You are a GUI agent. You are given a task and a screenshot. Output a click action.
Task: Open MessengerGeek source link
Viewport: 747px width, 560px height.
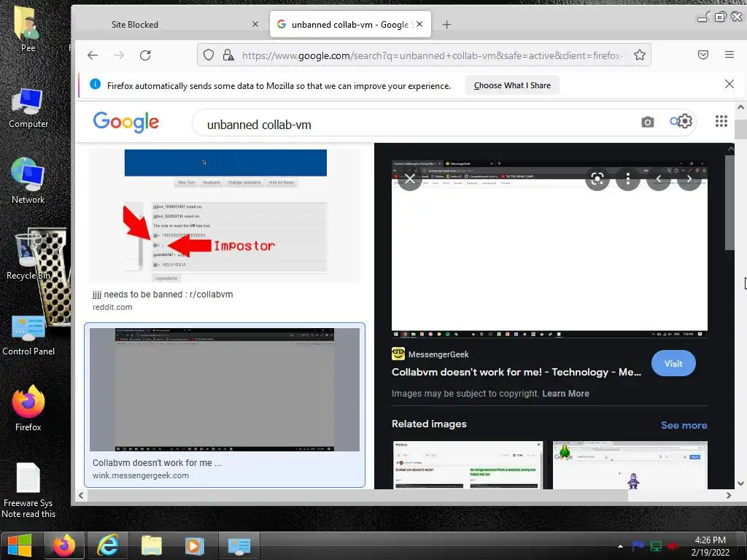430,354
